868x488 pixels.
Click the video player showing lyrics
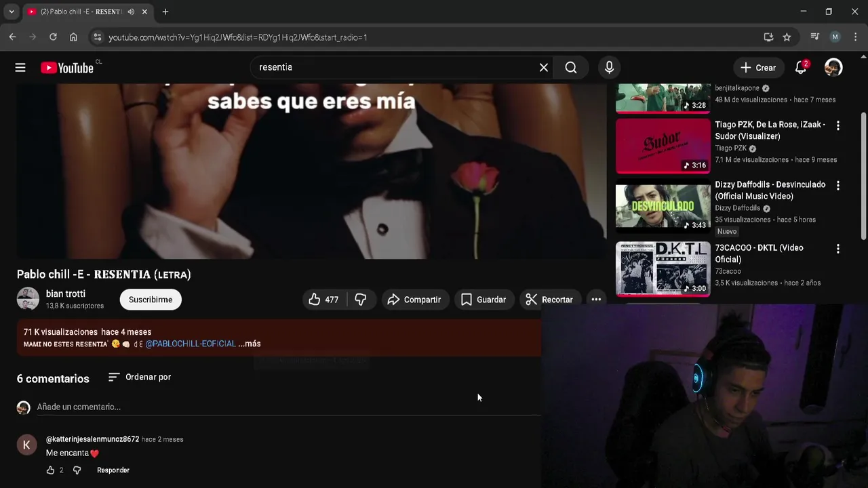(311, 171)
